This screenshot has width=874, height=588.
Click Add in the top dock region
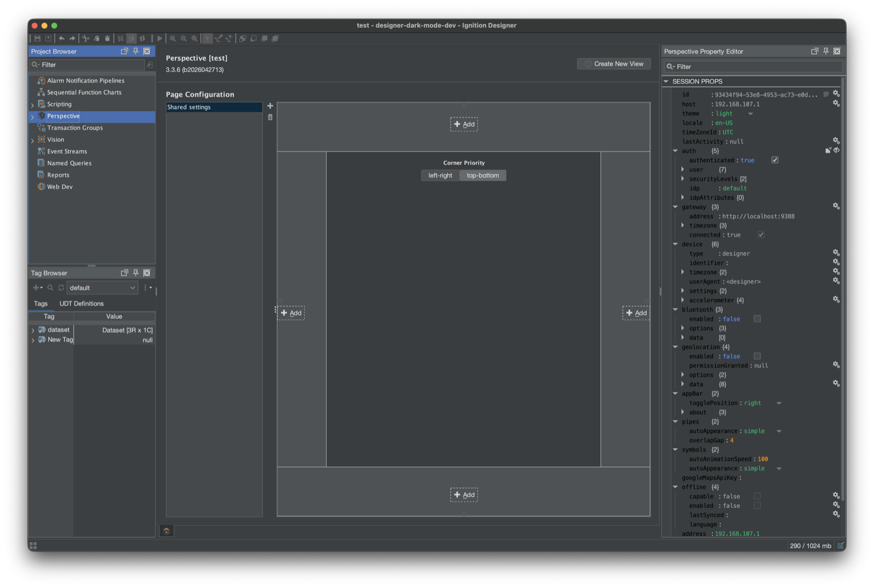pos(464,124)
